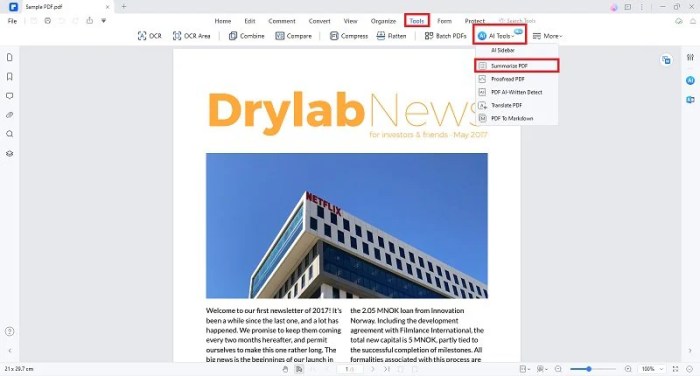Open the Convert tab
Image resolution: width=700 pixels, height=376 pixels.
click(320, 21)
